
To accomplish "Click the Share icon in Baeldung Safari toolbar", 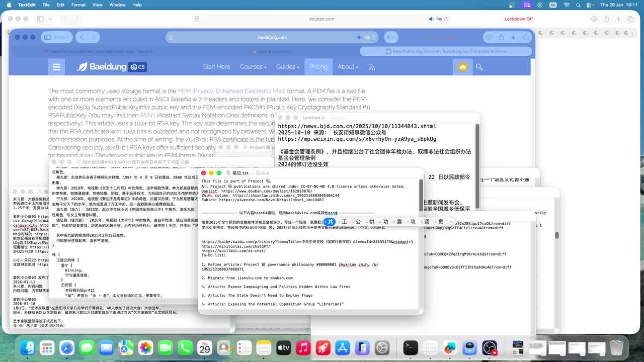I will (501, 37).
